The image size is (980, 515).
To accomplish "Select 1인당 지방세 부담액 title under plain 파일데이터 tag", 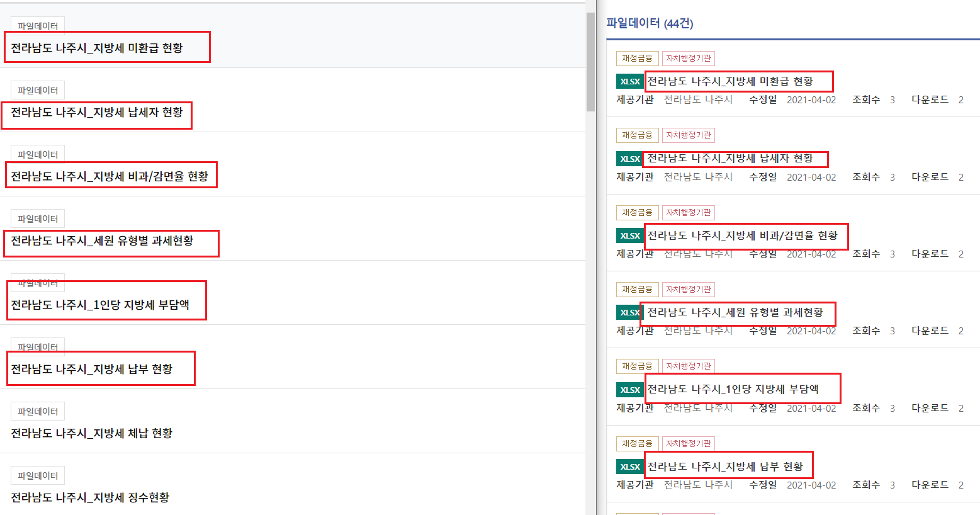I will (100, 305).
